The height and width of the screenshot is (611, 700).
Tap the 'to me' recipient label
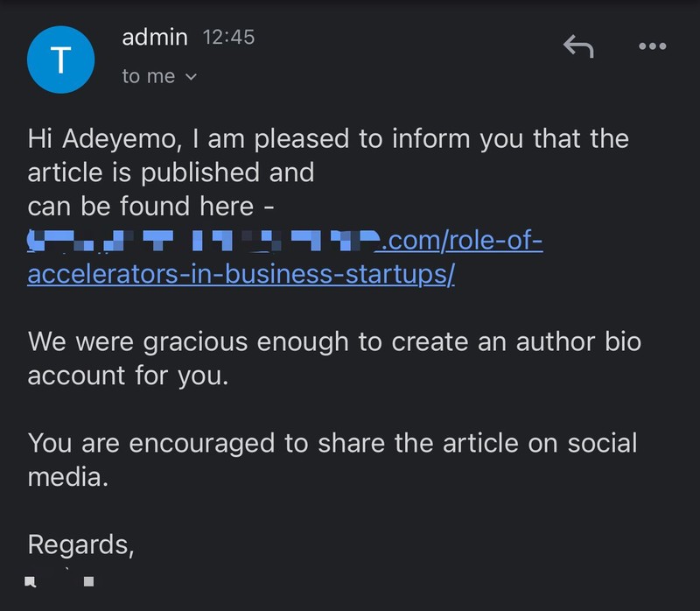(149, 76)
